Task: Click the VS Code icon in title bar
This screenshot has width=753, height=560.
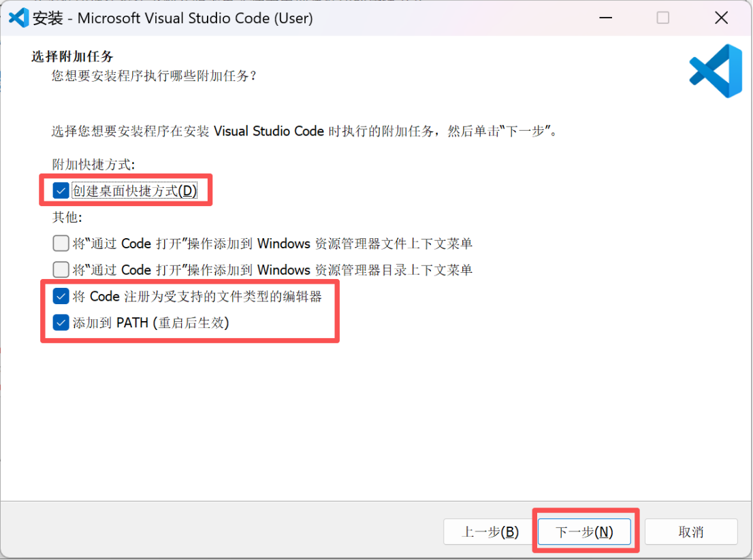Action: 19,18
